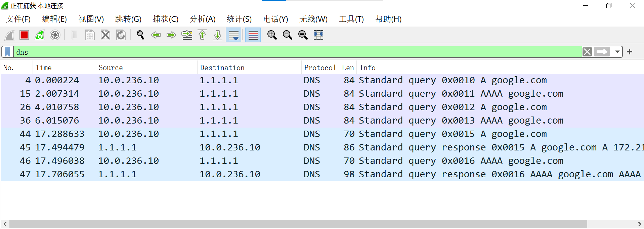Go to previous packet green arrow
Image resolution: width=644 pixels, height=229 pixels.
tap(156, 35)
